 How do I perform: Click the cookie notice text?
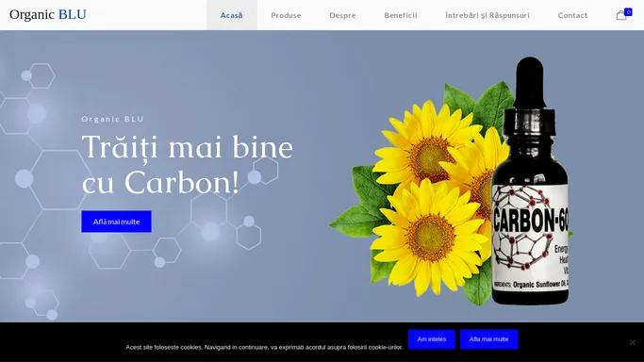point(264,347)
